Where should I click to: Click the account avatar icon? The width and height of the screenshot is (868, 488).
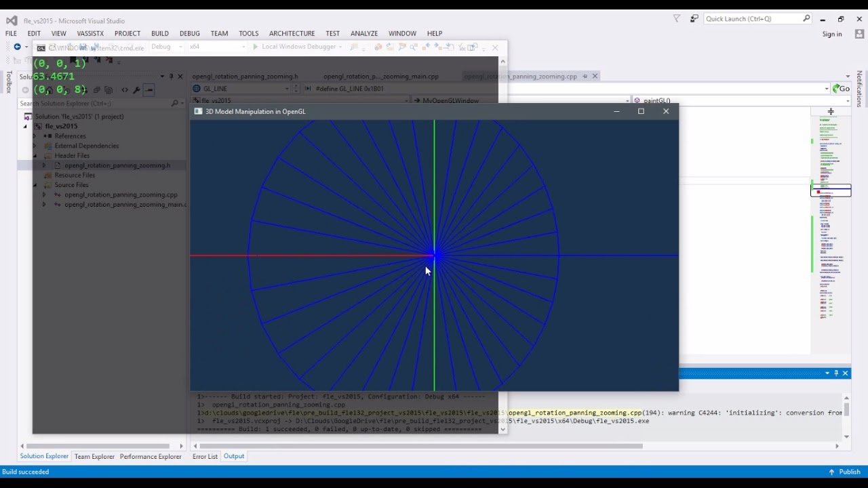pos(859,34)
